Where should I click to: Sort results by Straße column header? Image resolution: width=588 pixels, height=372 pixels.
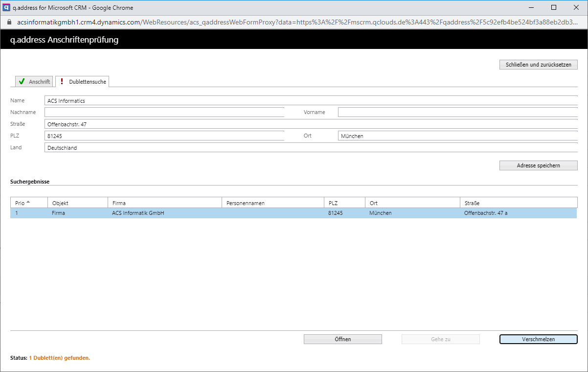(x=519, y=203)
